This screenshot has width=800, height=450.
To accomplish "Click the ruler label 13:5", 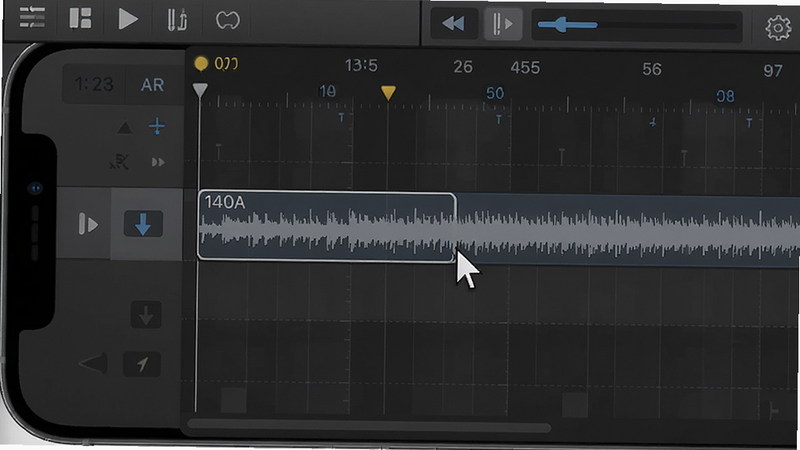I will coord(361,65).
